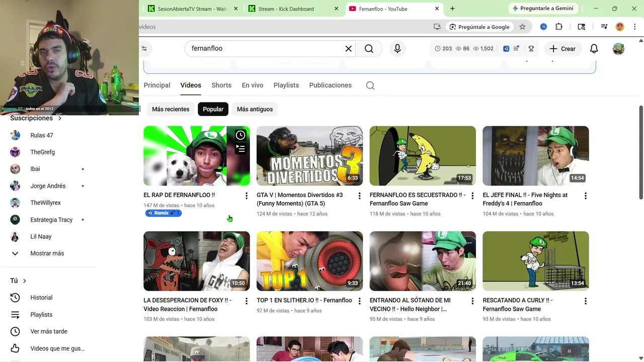This screenshot has height=362, width=644.
Task: Click the magnifier search button
Action: pyautogui.click(x=369, y=49)
